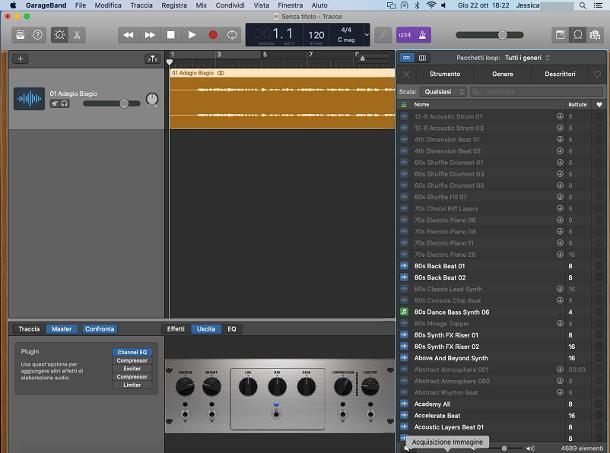The height and width of the screenshot is (453, 610).
Task: Select the Limiter plugin
Action: coord(132,385)
